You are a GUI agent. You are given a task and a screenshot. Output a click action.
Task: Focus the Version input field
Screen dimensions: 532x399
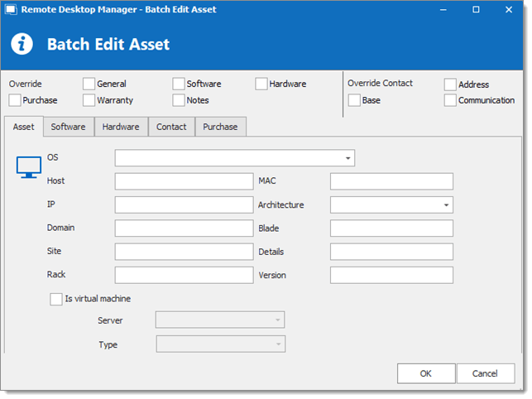[x=391, y=275]
